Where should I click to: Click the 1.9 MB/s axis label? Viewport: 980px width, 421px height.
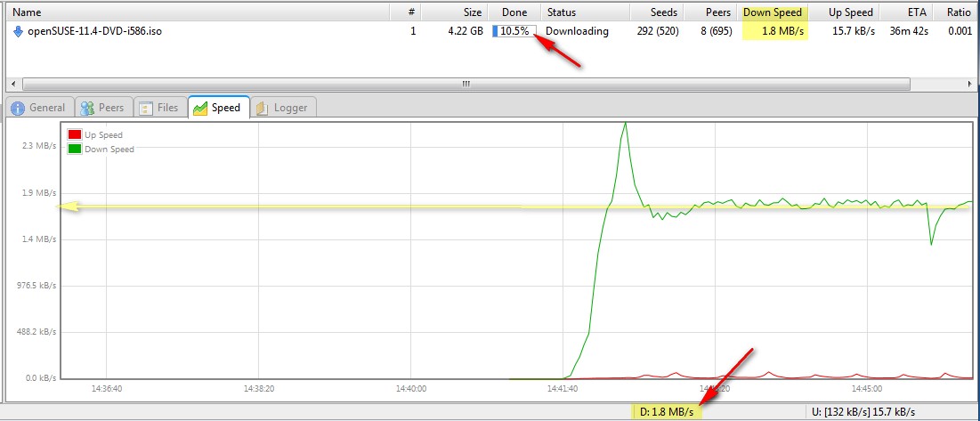tap(41, 192)
